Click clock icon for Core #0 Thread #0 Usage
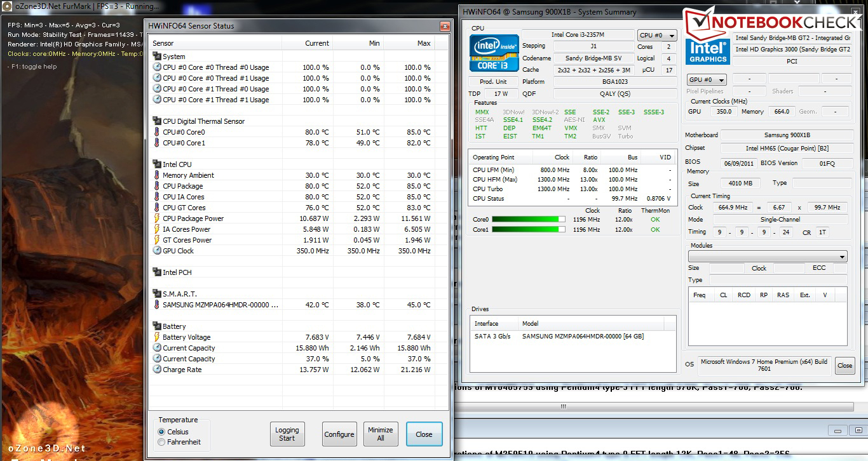Screen dimensions: 868x461 coord(157,67)
